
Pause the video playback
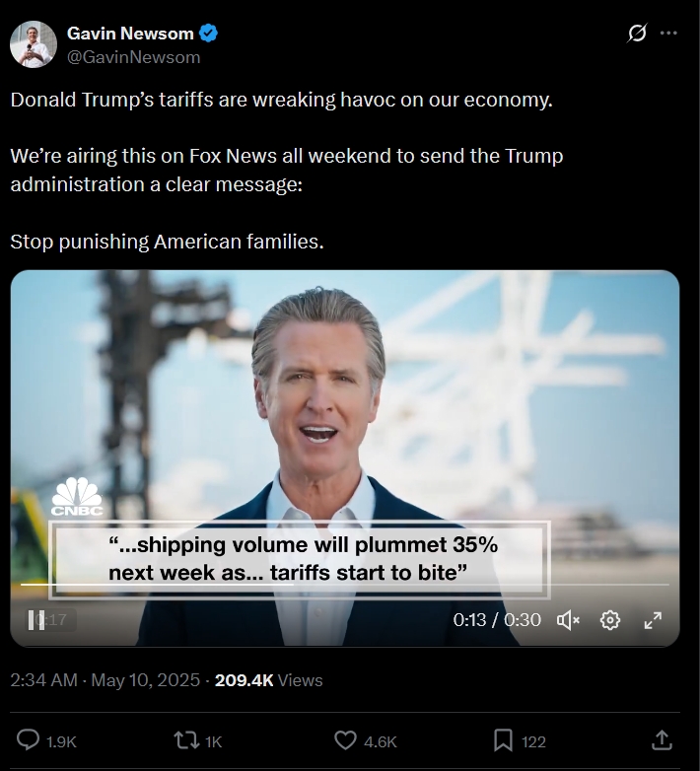[36, 620]
